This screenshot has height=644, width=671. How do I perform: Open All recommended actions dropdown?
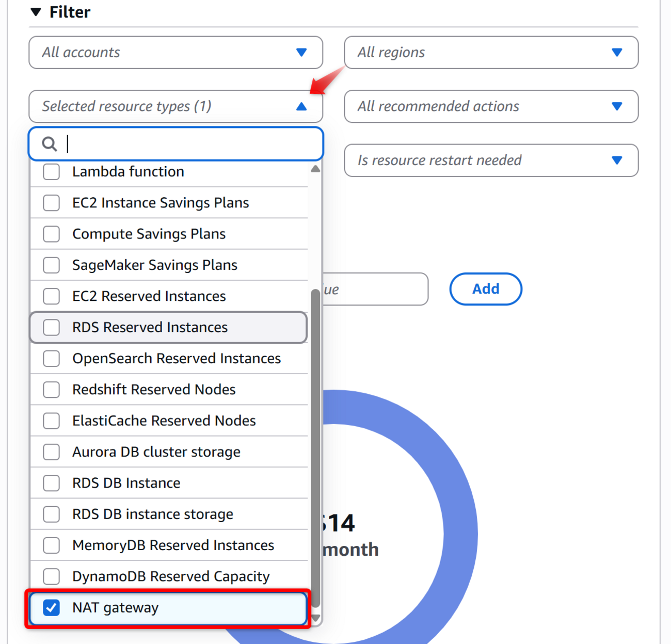(x=491, y=106)
